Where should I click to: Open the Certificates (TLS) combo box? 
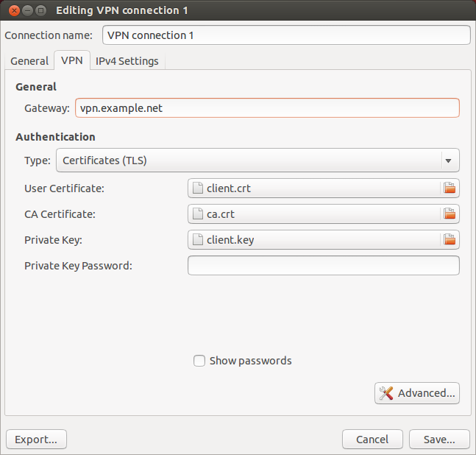(257, 161)
